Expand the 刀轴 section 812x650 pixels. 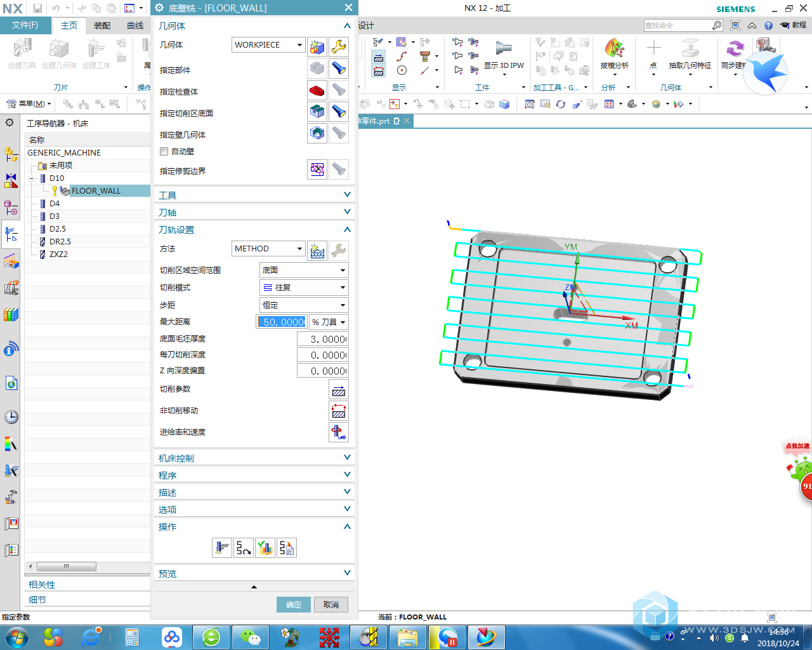(254, 212)
